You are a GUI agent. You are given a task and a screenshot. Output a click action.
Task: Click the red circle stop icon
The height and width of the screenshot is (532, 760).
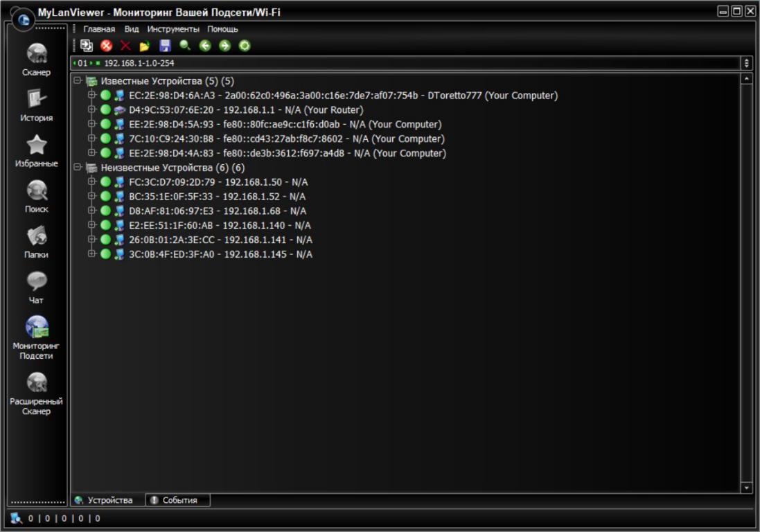[106, 46]
